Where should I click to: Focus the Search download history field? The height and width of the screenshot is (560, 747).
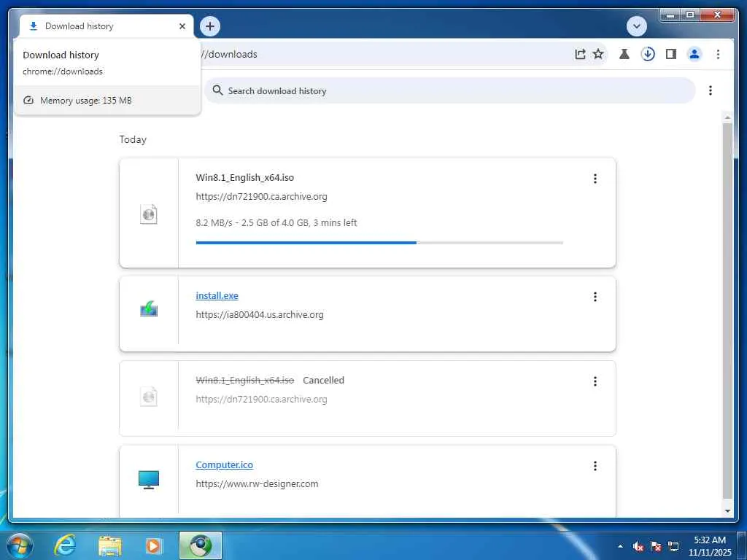point(449,90)
